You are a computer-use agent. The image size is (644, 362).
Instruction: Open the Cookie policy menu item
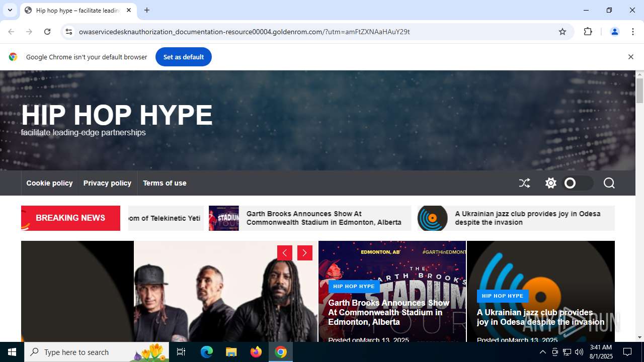[49, 183]
